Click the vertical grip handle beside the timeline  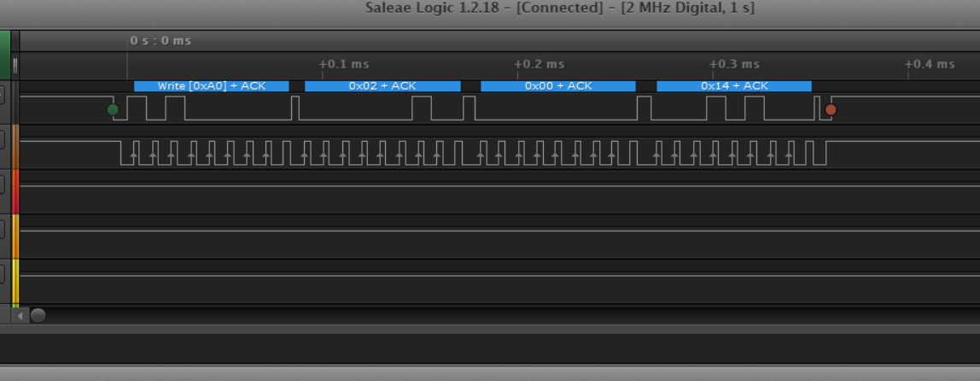pos(15,65)
